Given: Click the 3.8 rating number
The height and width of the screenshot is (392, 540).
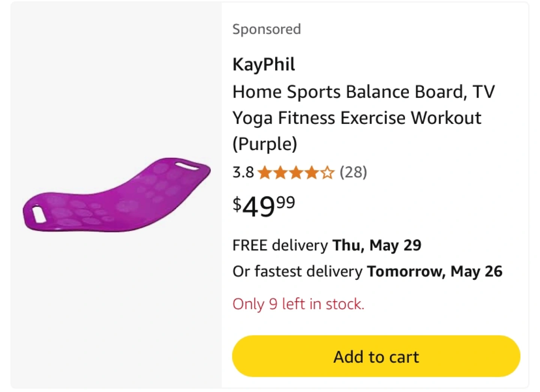Looking at the screenshot, I should [243, 173].
